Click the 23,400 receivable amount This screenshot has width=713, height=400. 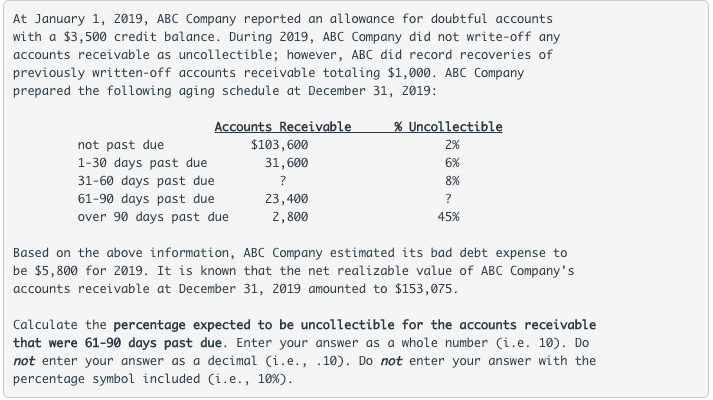click(286, 198)
